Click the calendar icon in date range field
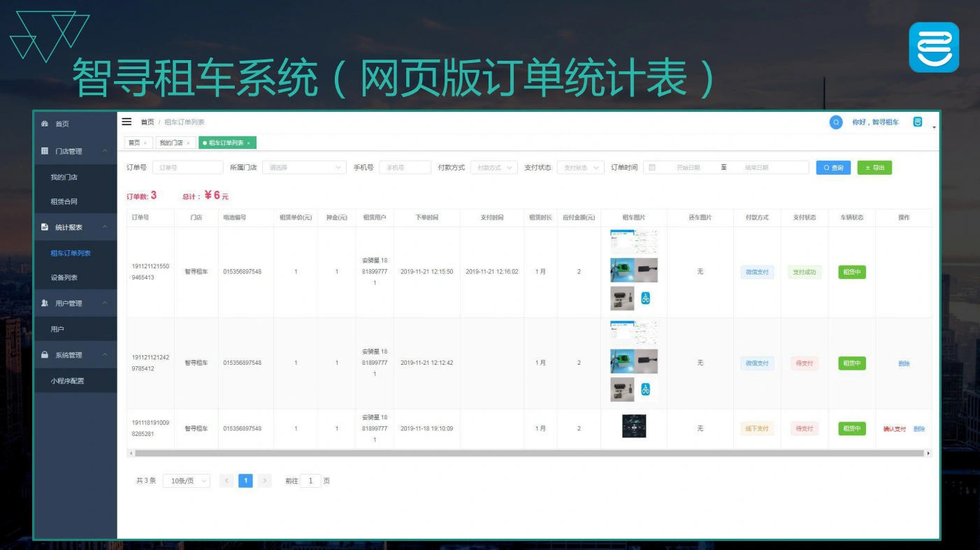The width and height of the screenshot is (980, 550). (x=652, y=168)
